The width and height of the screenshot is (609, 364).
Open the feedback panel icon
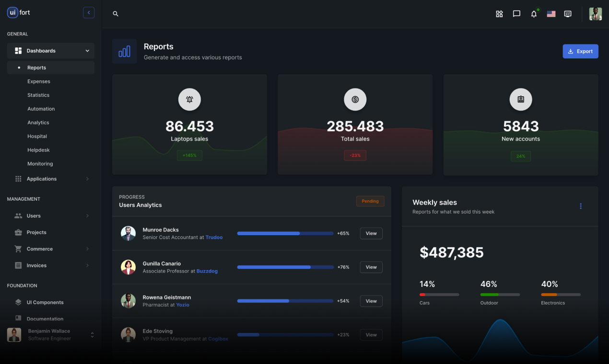tap(568, 14)
